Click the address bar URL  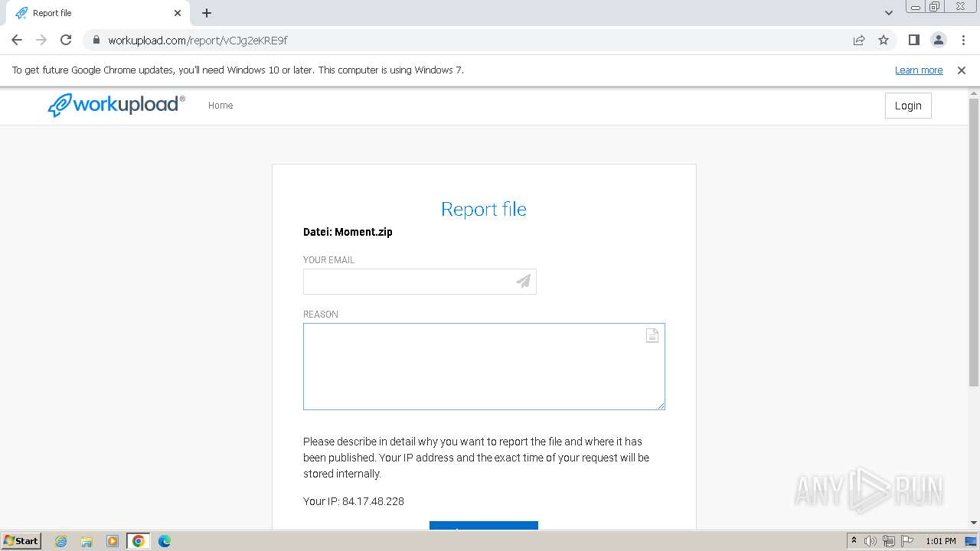point(198,40)
